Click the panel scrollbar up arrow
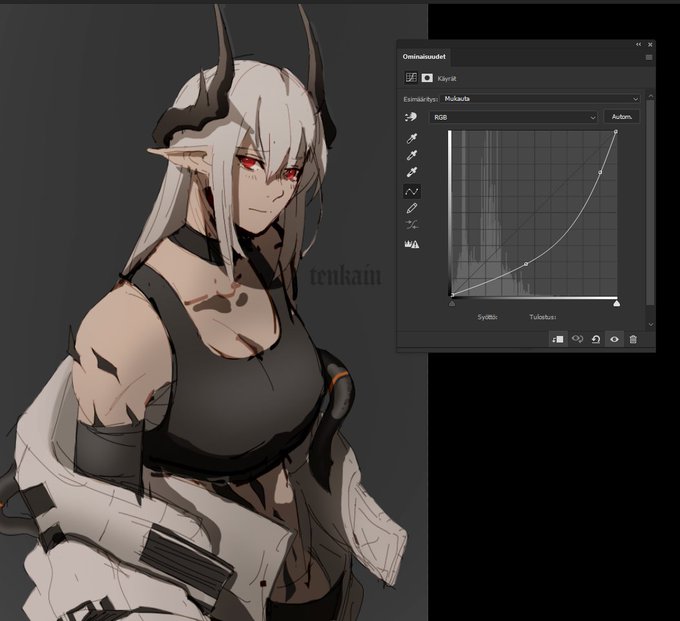 coord(650,95)
